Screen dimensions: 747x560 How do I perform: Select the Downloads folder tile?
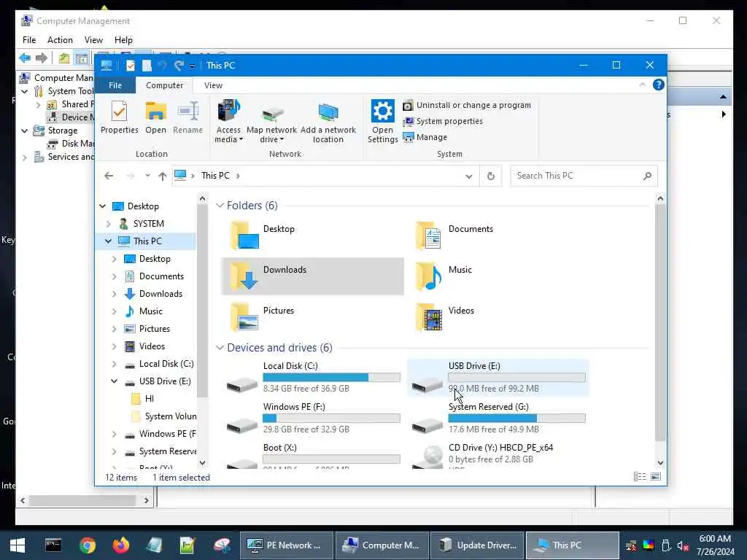[312, 276]
